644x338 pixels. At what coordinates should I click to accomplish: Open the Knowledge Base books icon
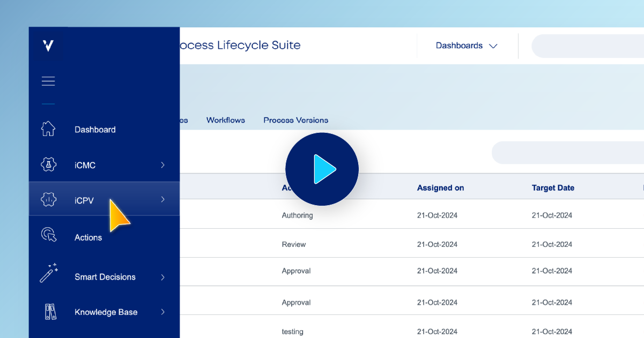coord(48,311)
